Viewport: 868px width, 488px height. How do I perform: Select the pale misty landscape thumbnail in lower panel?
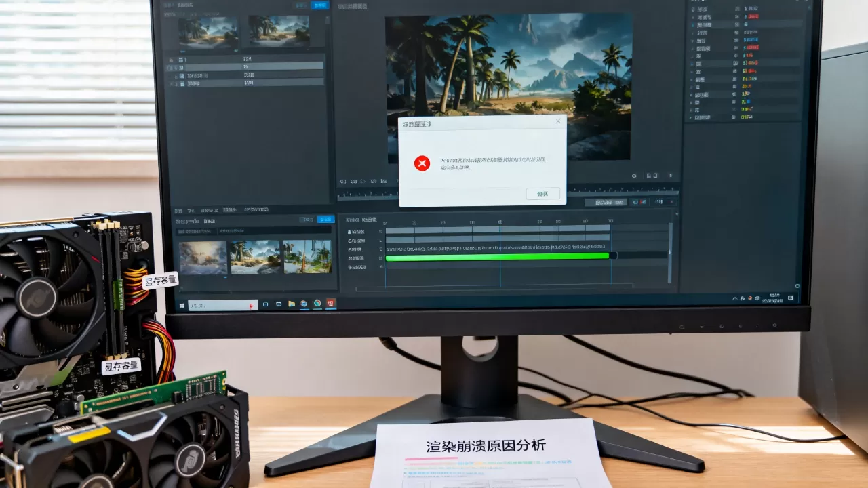(x=203, y=258)
